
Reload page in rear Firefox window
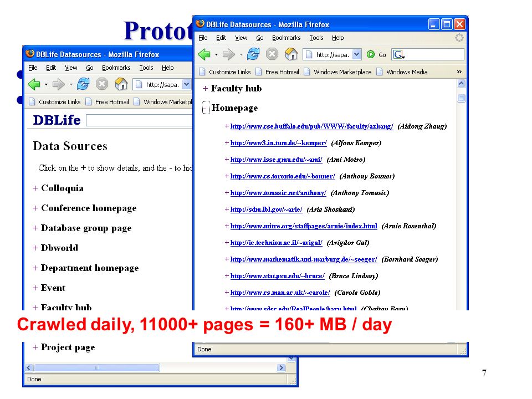83,84
